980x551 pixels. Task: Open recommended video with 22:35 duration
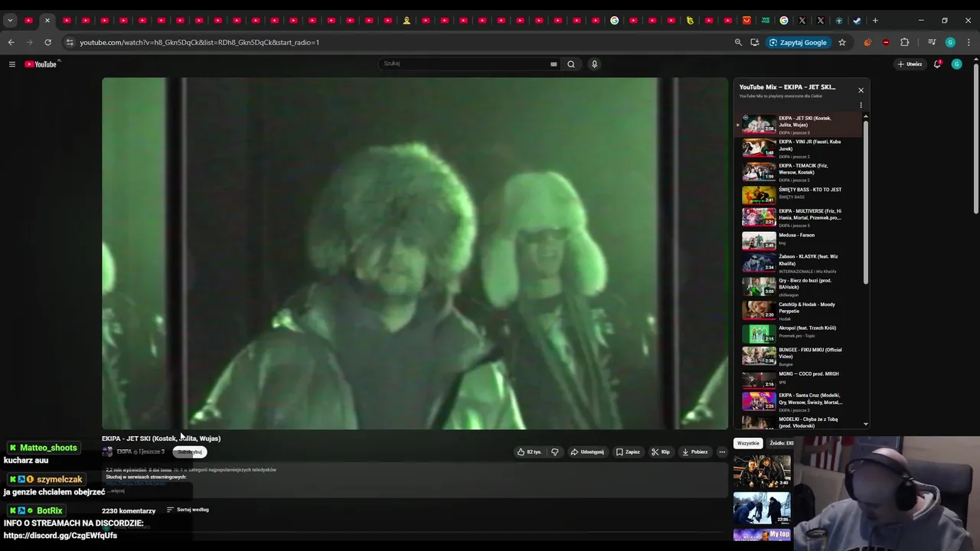pyautogui.click(x=762, y=508)
